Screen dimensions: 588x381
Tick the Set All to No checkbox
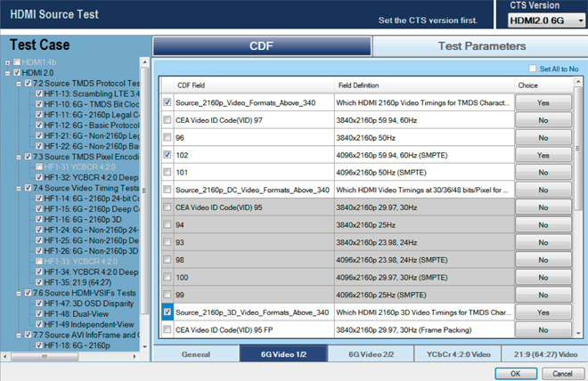[532, 69]
